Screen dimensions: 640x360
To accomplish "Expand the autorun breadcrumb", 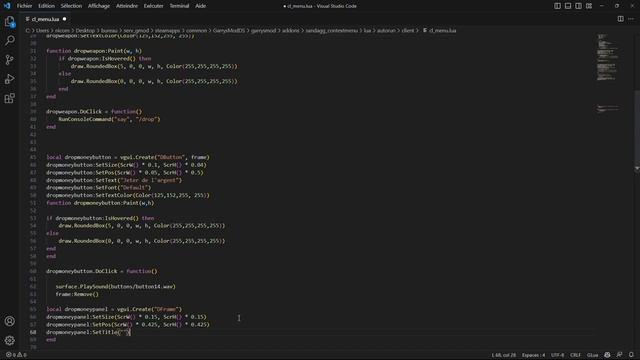I will coord(386,30).
